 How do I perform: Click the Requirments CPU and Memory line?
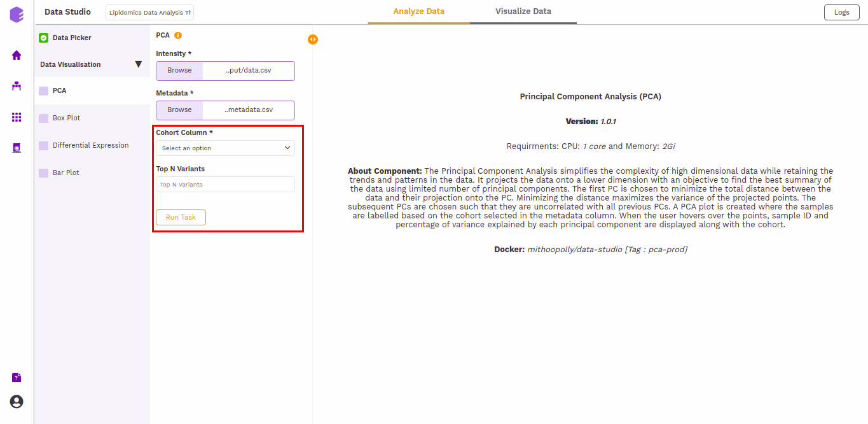coord(591,146)
